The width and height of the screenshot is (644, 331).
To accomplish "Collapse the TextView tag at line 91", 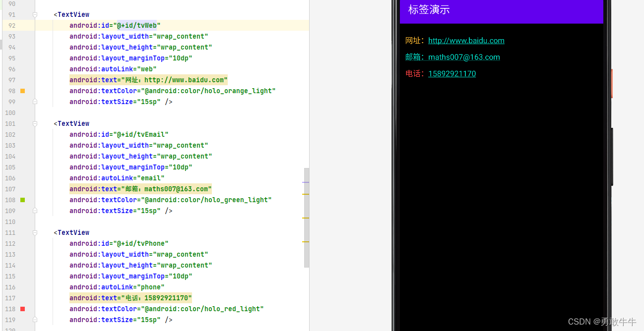I will click(35, 15).
